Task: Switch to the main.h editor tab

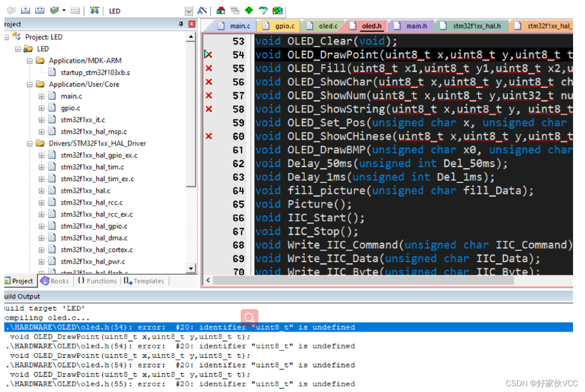Action: [x=411, y=26]
